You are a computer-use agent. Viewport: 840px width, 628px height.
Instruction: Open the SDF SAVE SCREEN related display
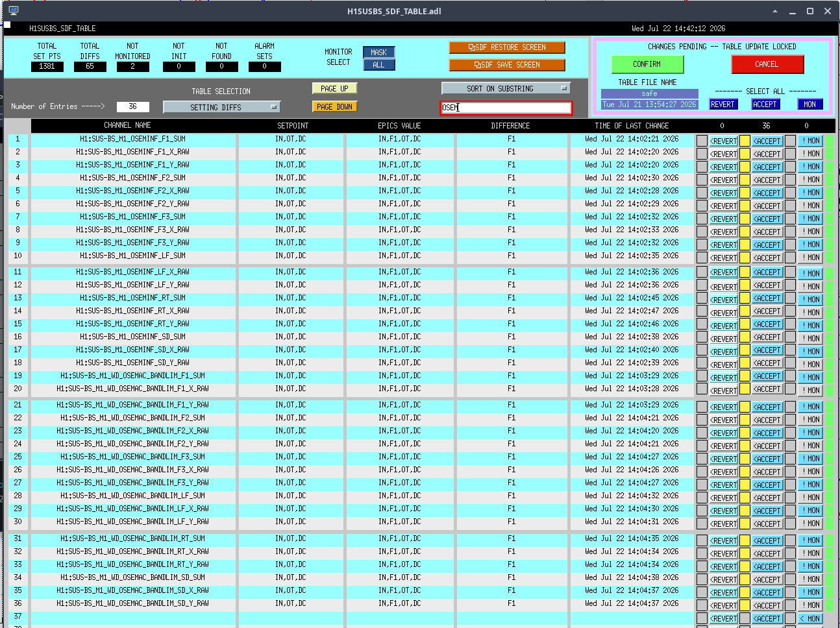(507, 65)
